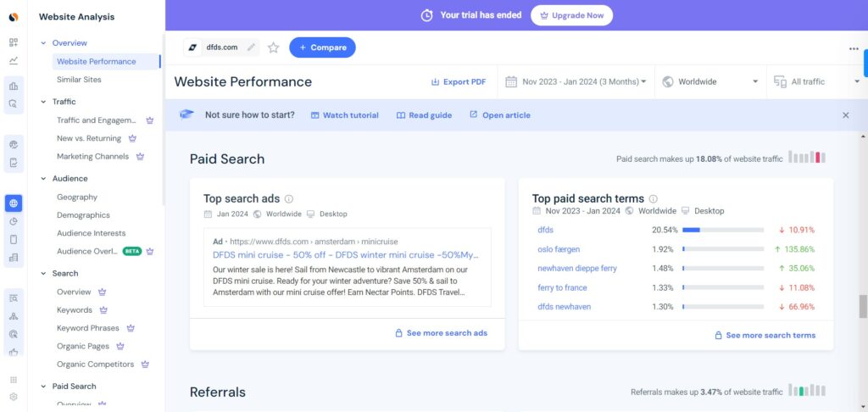Open the three-dots more options menu
Screen dimensions: 868x412
pos(854,48)
